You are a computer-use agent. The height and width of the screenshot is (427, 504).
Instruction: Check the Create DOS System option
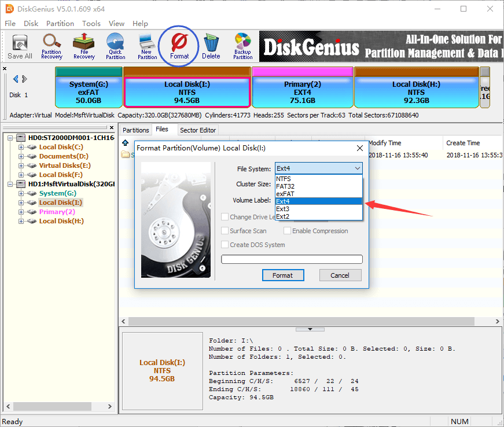[225, 245]
